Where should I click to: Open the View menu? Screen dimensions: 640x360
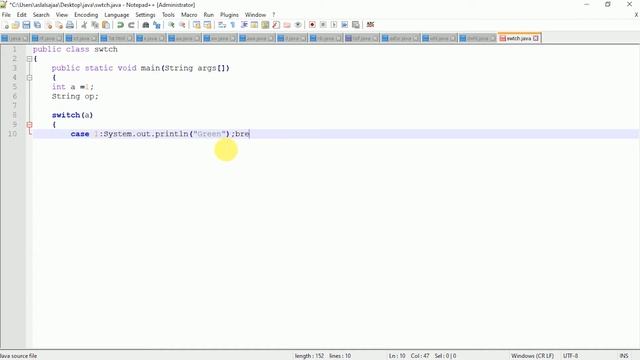[x=62, y=15]
